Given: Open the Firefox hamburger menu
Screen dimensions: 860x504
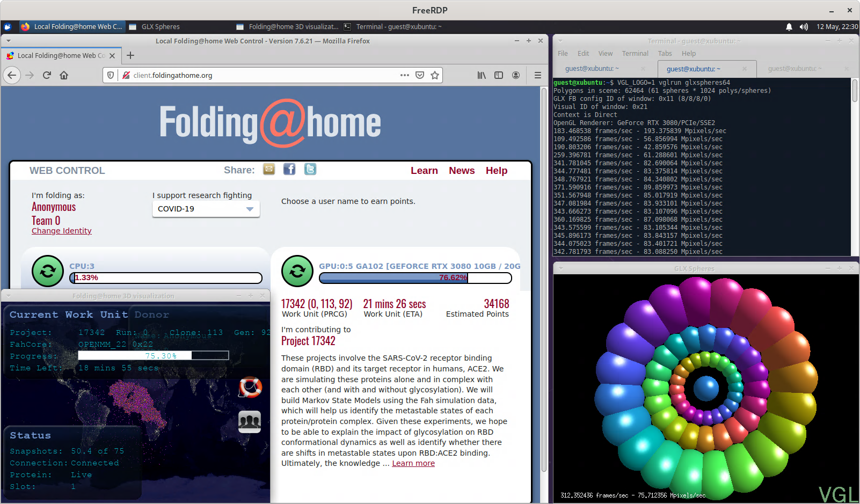Looking at the screenshot, I should click(537, 75).
